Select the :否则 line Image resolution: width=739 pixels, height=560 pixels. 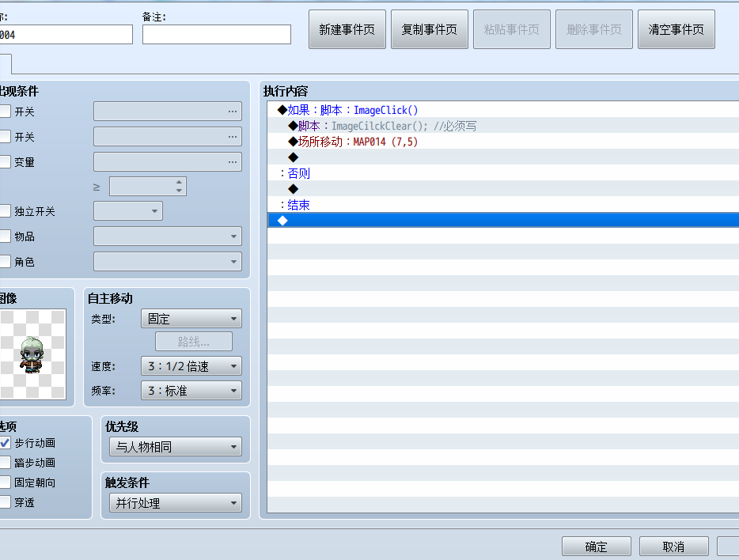503,173
